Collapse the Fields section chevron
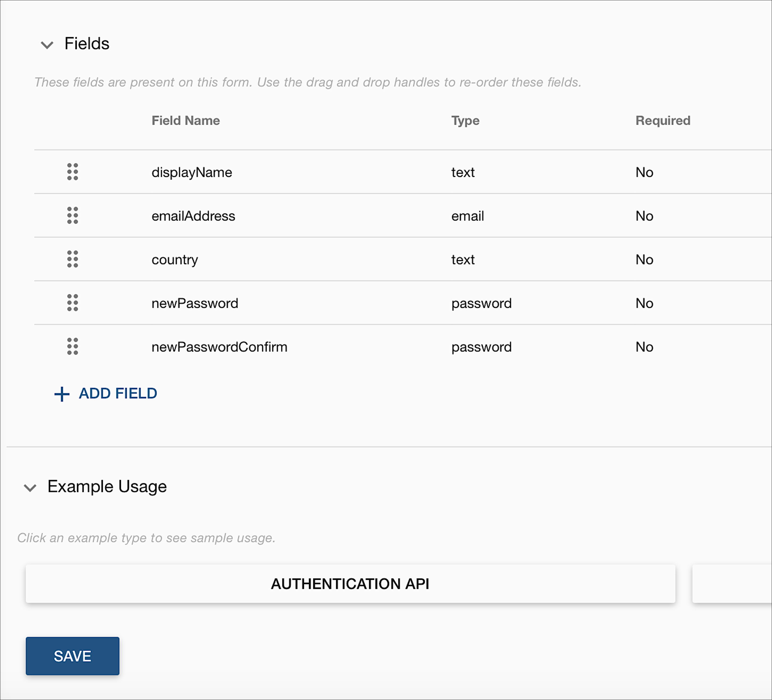 pyautogui.click(x=47, y=45)
